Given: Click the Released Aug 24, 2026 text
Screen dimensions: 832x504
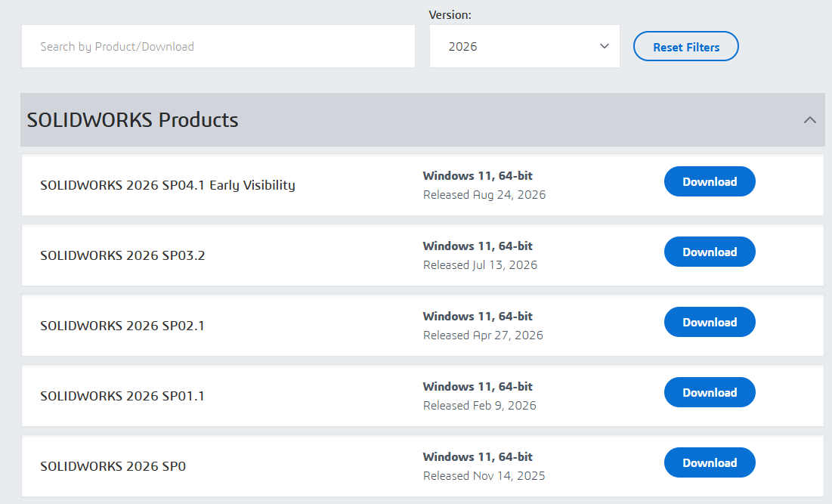Looking at the screenshot, I should [x=484, y=195].
